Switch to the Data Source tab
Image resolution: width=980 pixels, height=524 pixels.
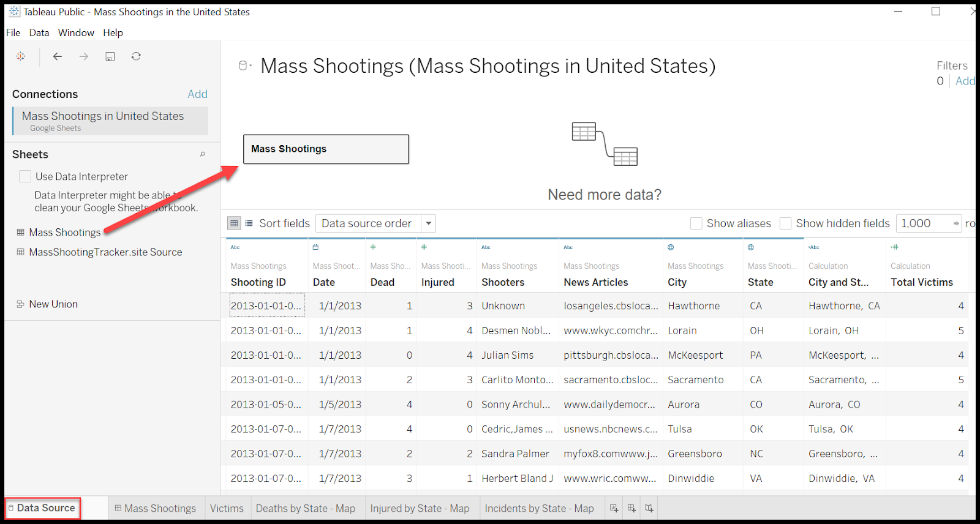click(x=42, y=508)
